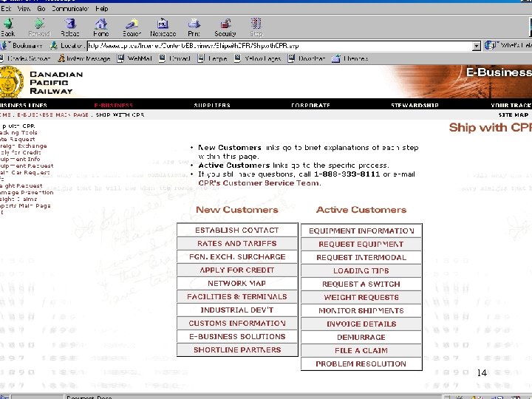532x399 pixels.
Task: Open the Bookmarks icon
Action: click(x=4, y=45)
